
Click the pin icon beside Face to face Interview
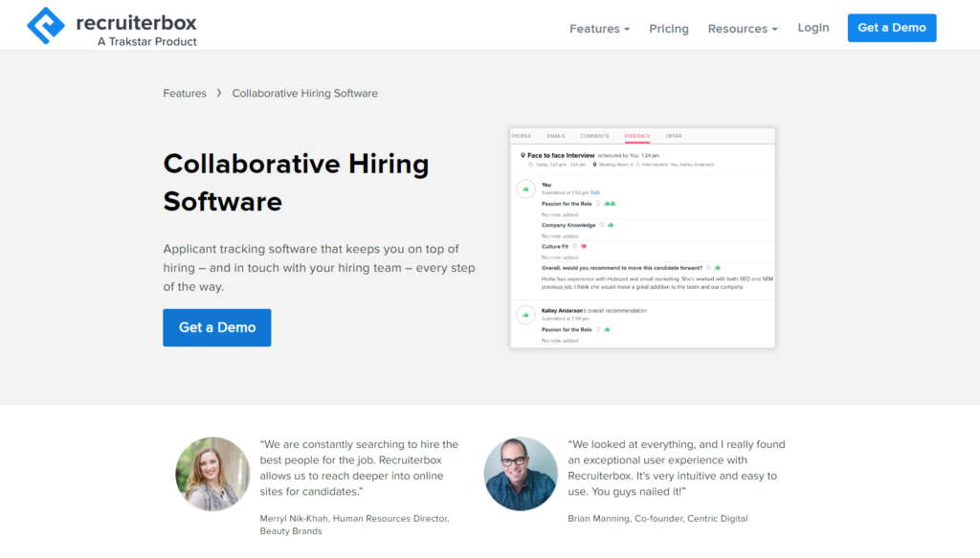click(523, 155)
